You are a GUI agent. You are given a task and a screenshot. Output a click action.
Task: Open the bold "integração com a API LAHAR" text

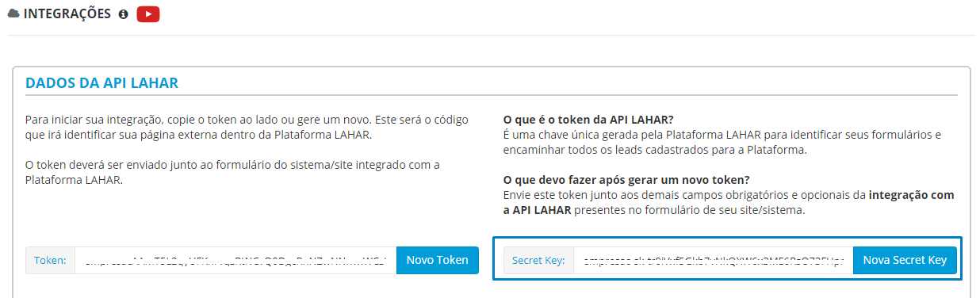pyautogui.click(x=729, y=202)
